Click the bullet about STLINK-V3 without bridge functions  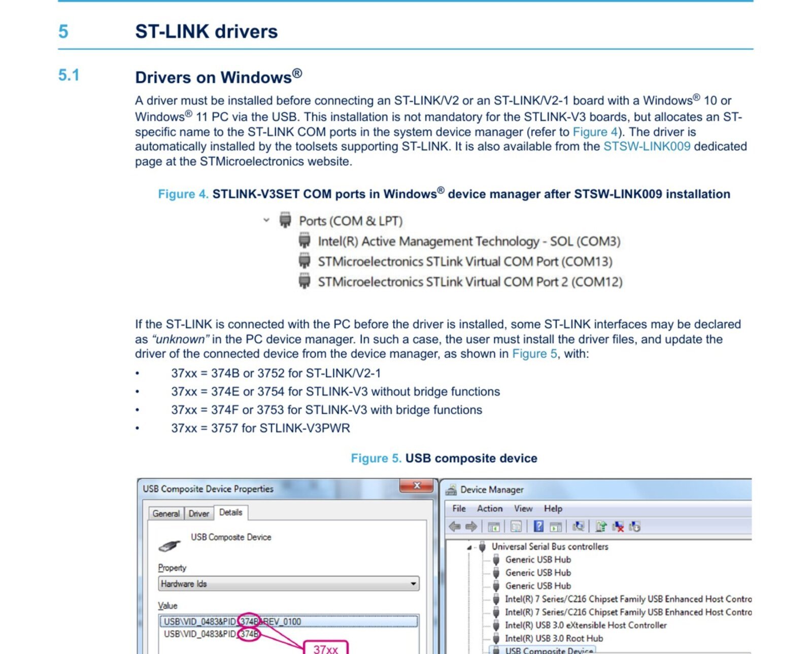coord(335,392)
